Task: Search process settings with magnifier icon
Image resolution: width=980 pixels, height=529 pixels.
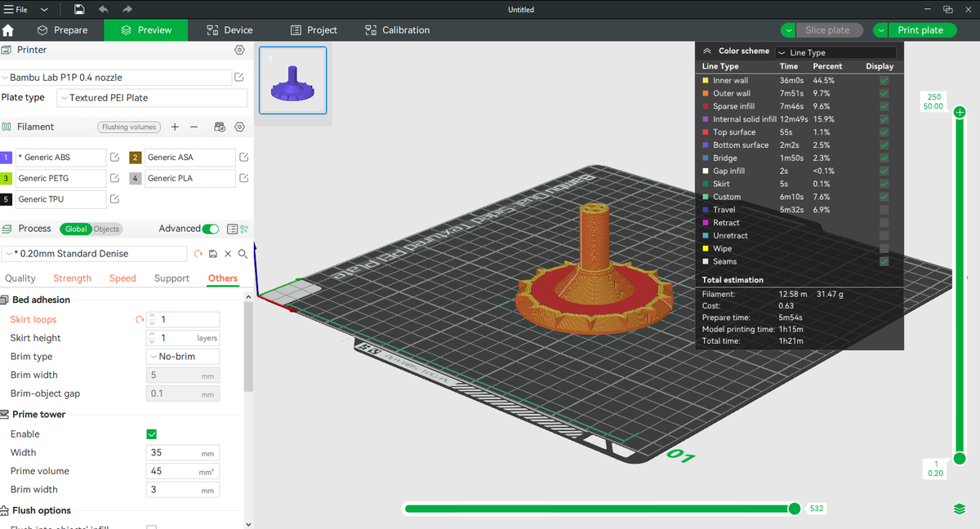Action: pyautogui.click(x=243, y=254)
